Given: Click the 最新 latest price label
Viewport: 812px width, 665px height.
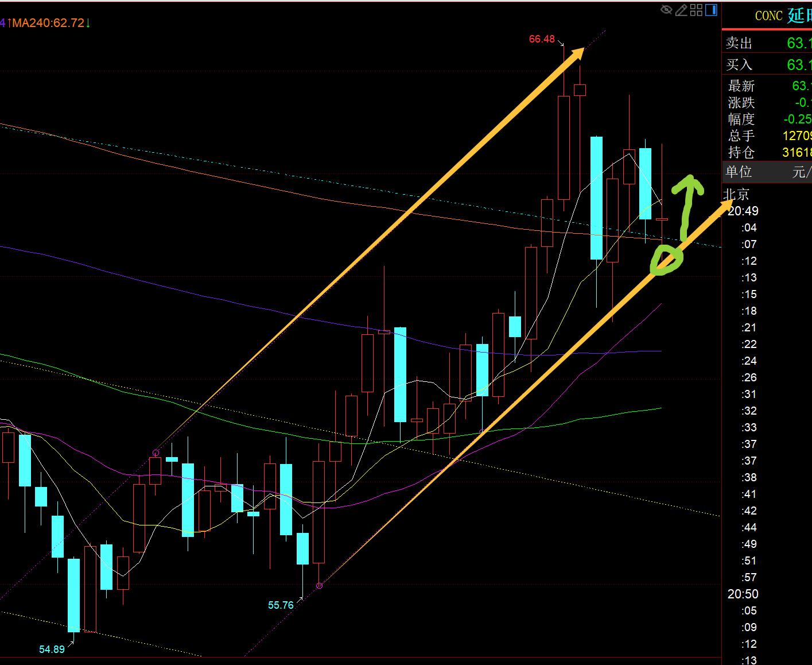Looking at the screenshot, I should click(x=741, y=86).
